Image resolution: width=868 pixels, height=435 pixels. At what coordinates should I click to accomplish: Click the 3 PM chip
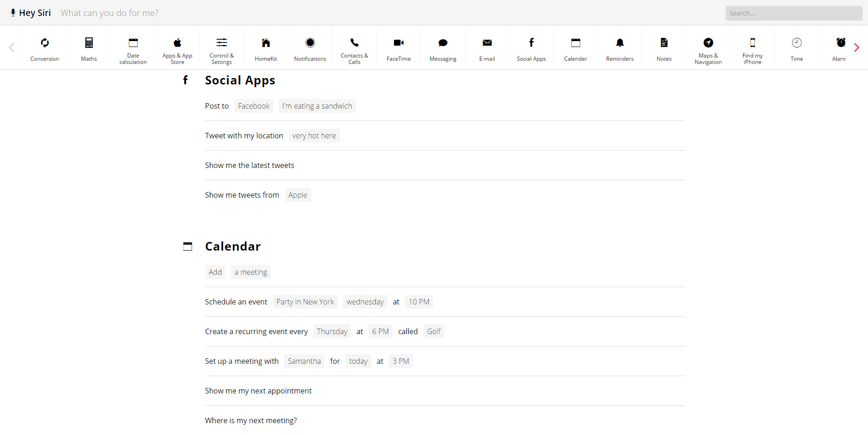tap(401, 361)
